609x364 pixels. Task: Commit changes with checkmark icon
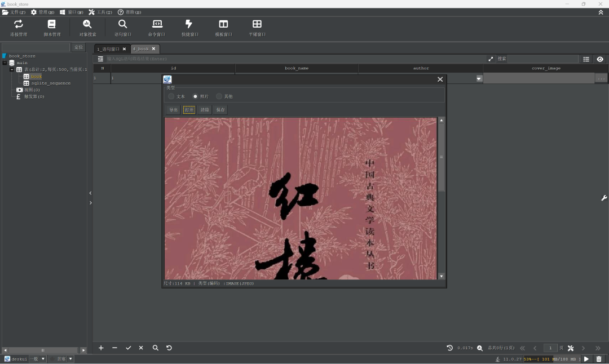click(x=128, y=348)
